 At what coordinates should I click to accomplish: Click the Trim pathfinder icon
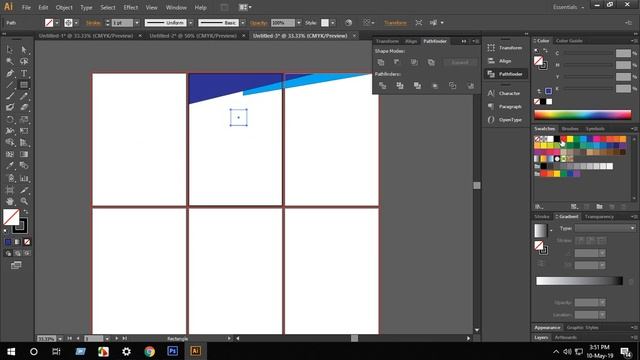point(400,86)
